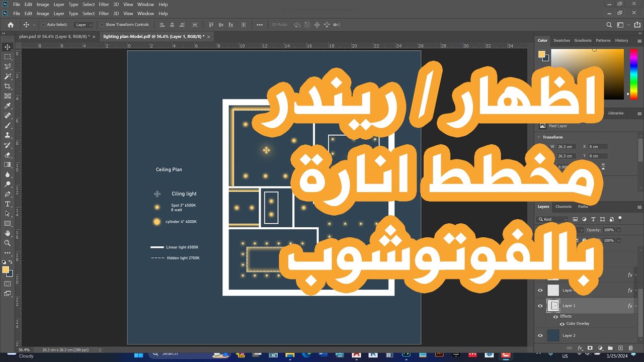Screen dimensions: 644x362
Task: Add layer style via fx button
Action: tap(580, 348)
